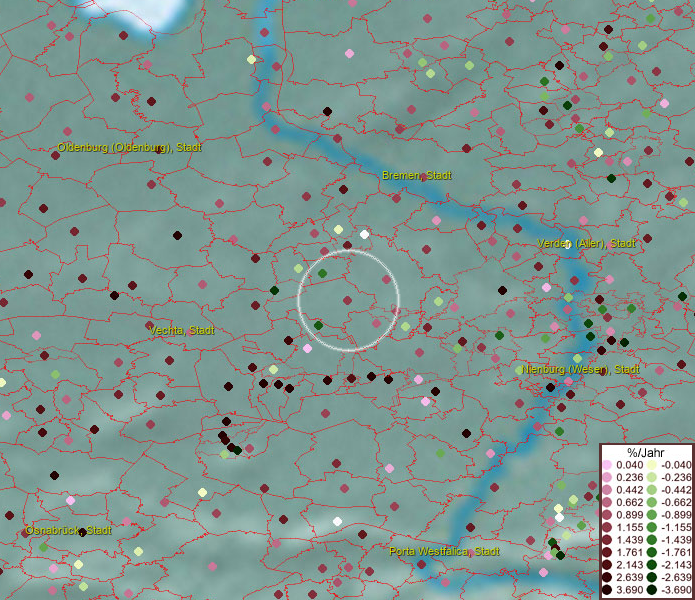The height and width of the screenshot is (600, 695).
Task: Click the 0.662 legend value
Action: point(629,503)
